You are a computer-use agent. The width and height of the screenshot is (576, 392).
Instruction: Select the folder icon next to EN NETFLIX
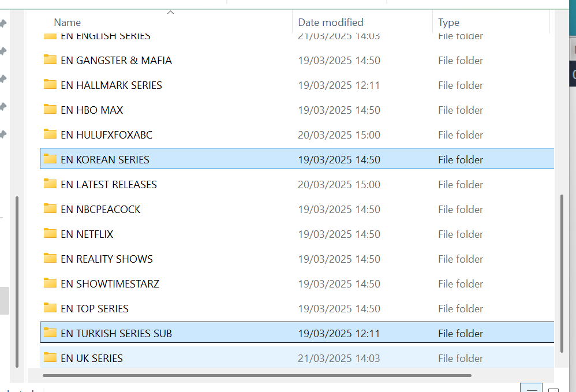click(50, 234)
